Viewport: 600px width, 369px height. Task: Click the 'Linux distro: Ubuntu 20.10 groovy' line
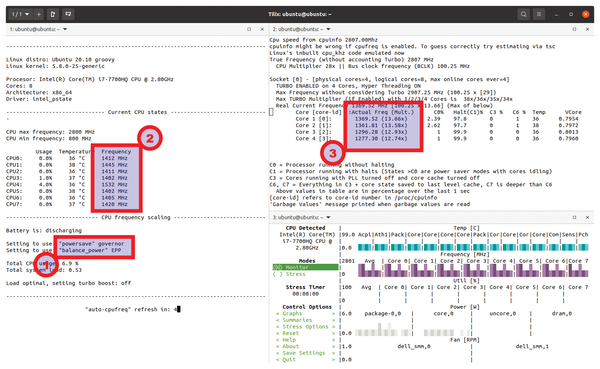(x=60, y=60)
